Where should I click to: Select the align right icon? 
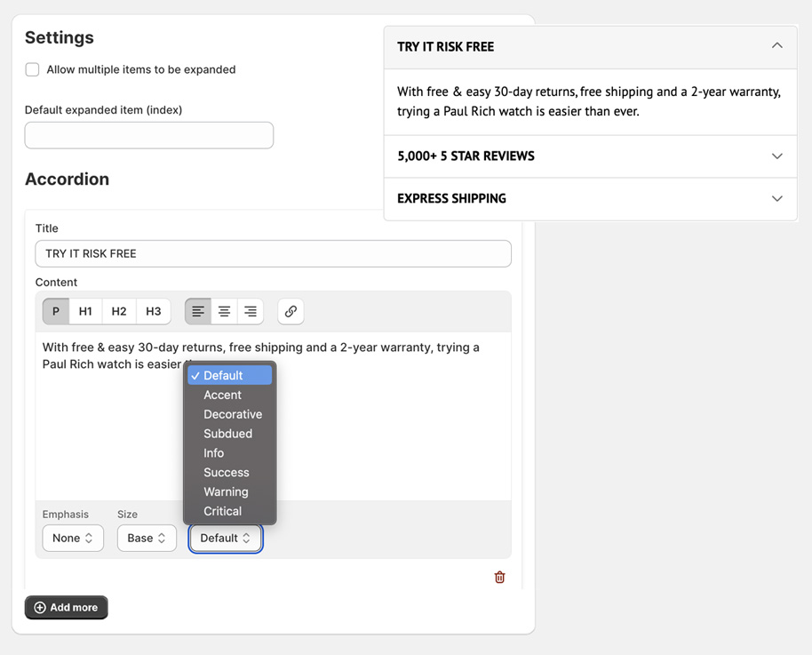point(250,311)
